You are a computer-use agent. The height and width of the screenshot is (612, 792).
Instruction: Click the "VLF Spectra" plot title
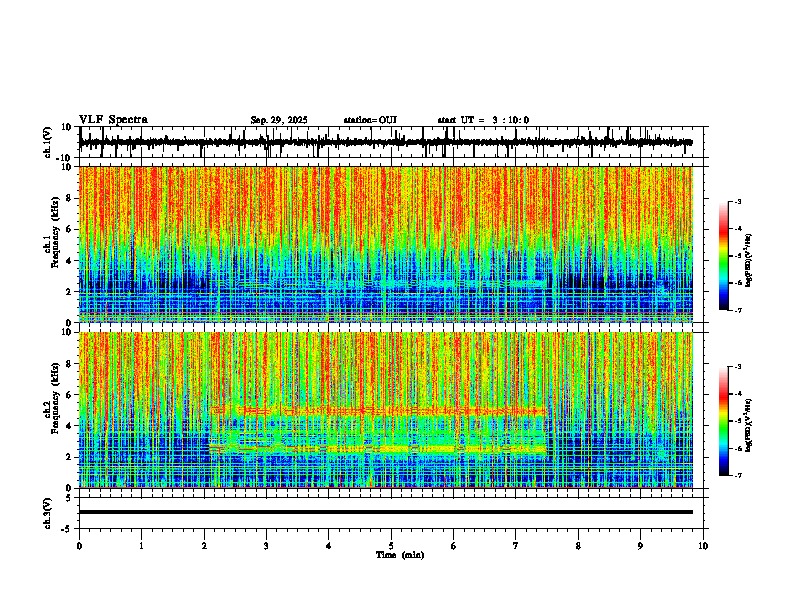pos(113,120)
